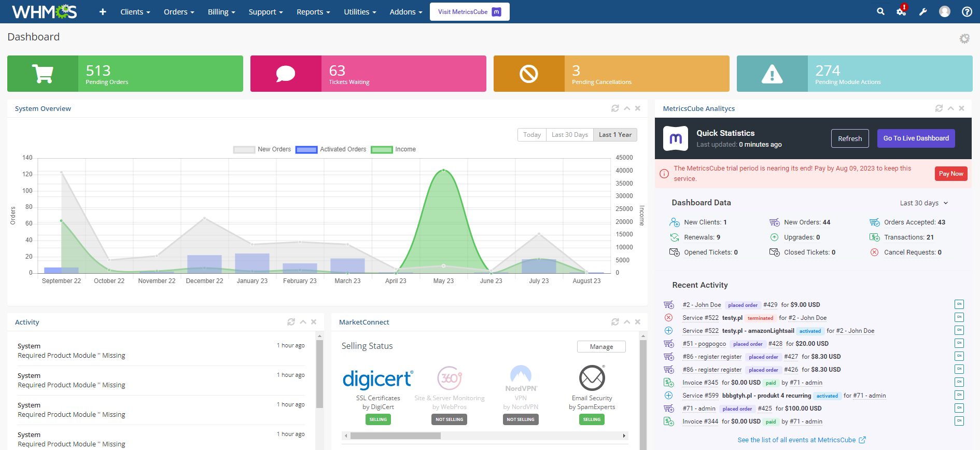Collapse the MetricsCube Analytics widget

tap(950, 108)
